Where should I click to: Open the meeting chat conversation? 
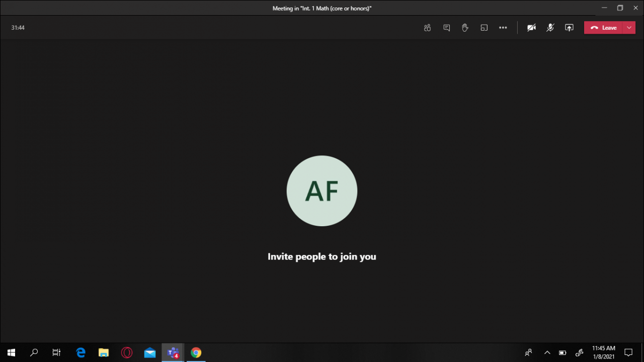446,28
